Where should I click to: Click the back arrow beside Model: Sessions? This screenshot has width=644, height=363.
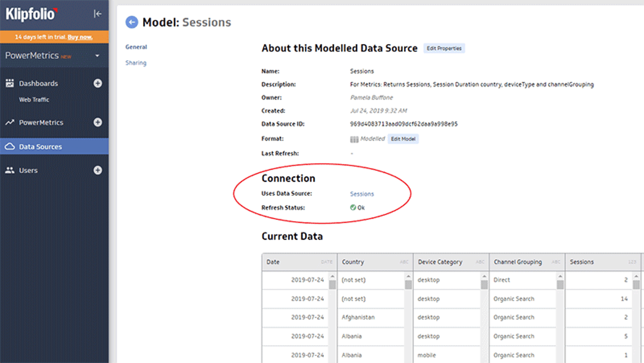pos(131,22)
